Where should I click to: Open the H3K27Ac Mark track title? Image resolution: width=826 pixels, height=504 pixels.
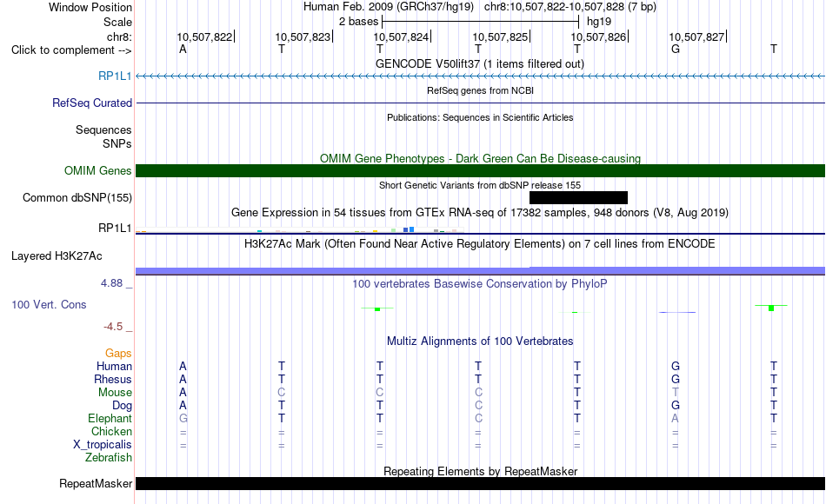click(x=480, y=244)
